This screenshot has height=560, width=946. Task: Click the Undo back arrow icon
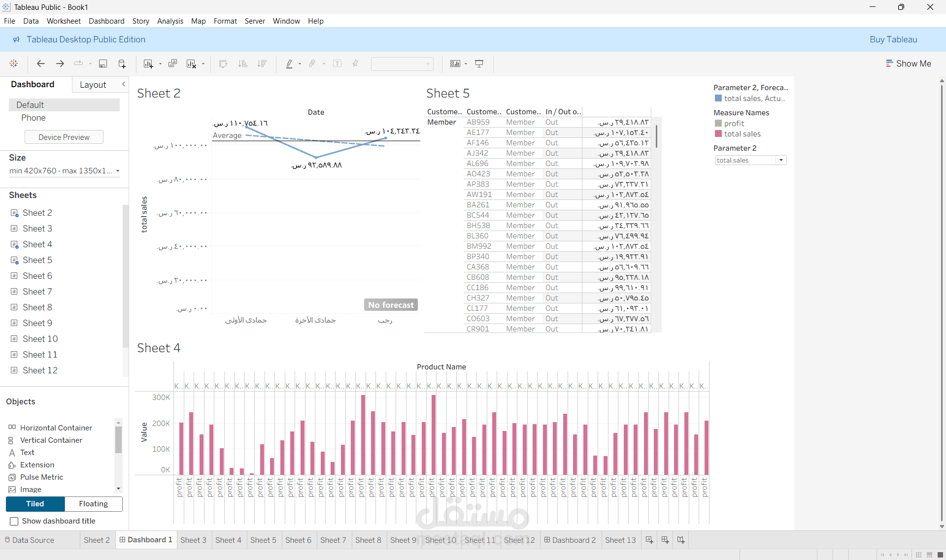[41, 64]
